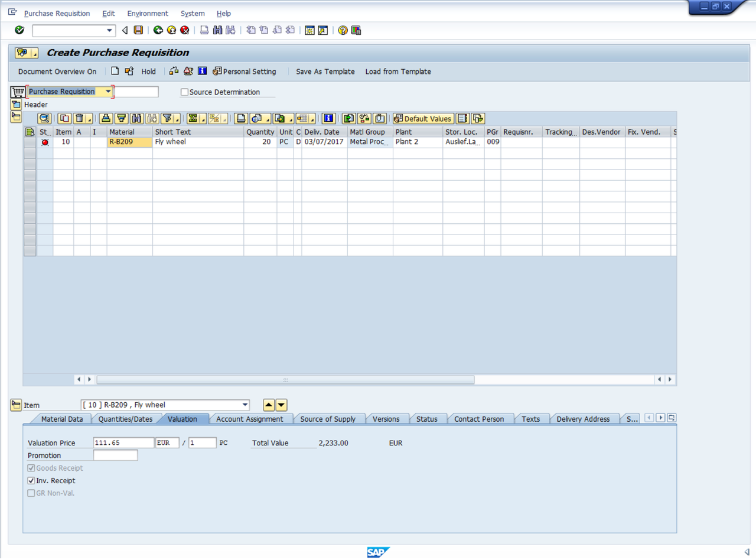Open the dropdown arrow beside the Delete icon

point(90,119)
